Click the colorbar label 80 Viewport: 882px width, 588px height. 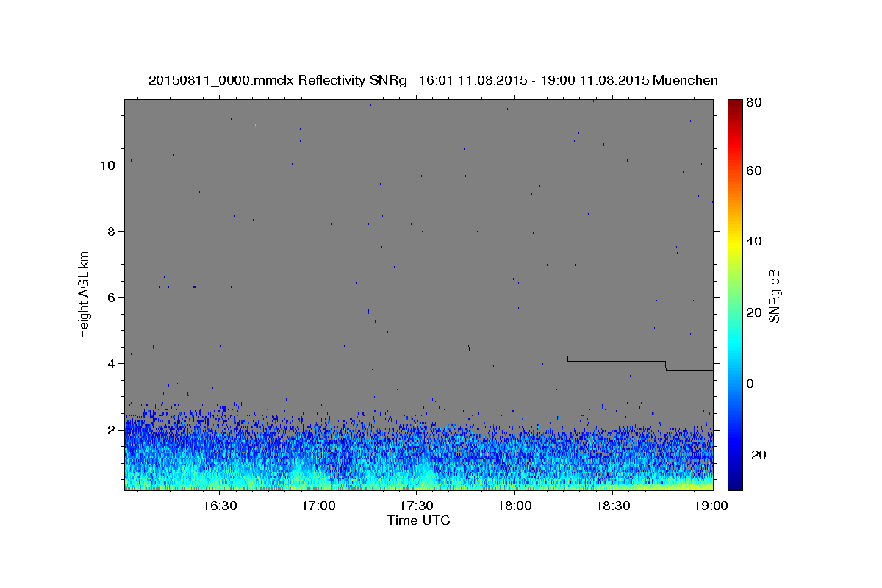pyautogui.click(x=755, y=102)
